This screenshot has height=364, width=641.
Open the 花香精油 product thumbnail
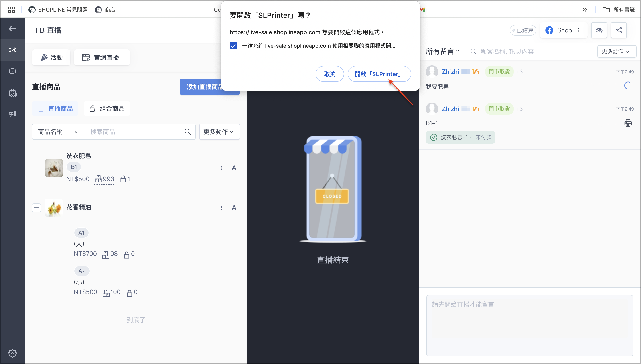[54, 208]
